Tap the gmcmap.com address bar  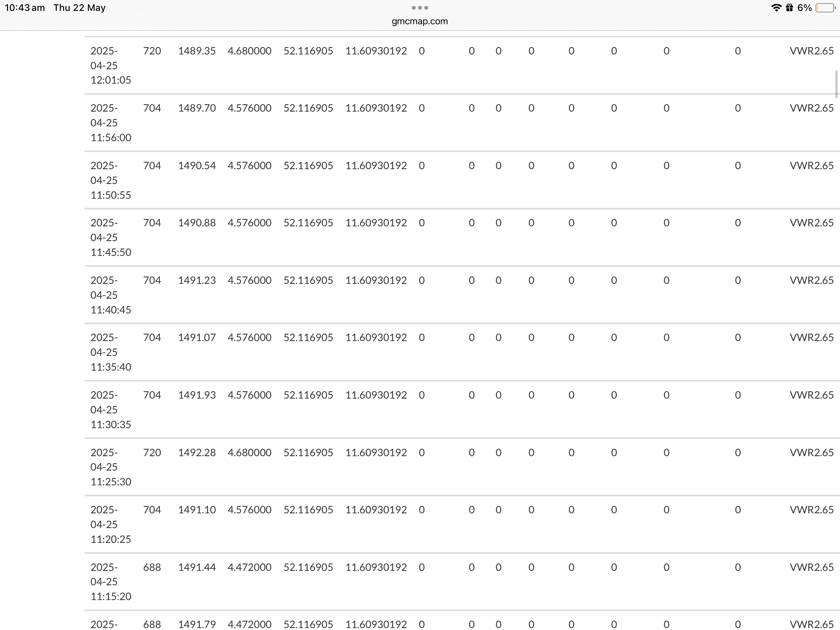tap(420, 21)
